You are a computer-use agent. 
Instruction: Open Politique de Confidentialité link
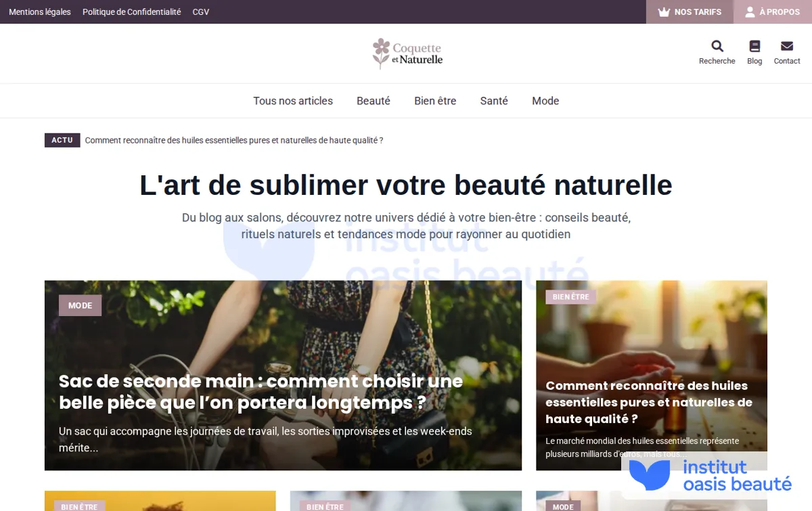click(132, 12)
